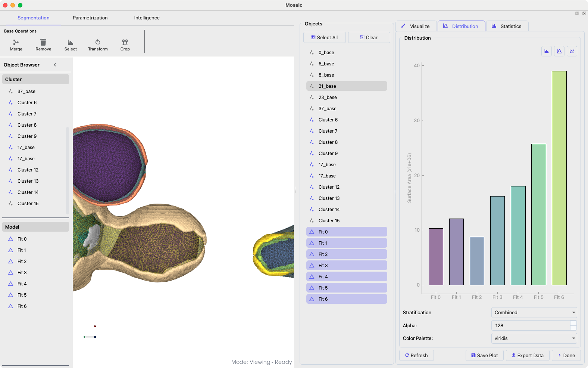588x368 pixels.
Task: Open the Stratification dropdown
Action: coord(534,313)
